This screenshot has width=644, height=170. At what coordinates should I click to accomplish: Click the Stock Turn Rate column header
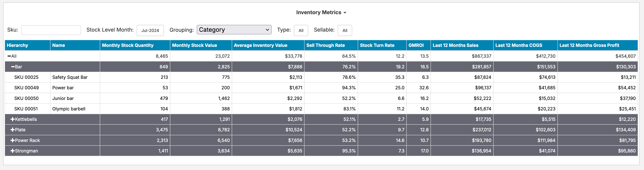point(377,45)
